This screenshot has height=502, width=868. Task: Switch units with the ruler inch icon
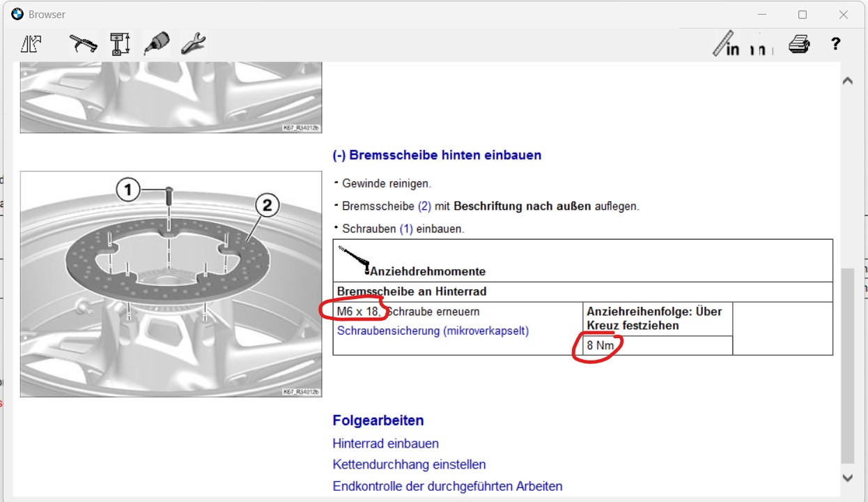pos(727,44)
